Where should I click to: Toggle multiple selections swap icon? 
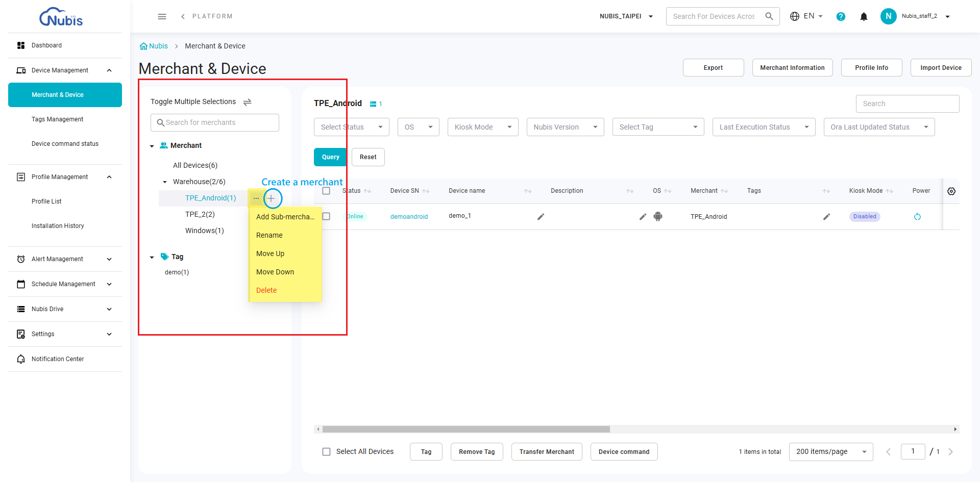[248, 102]
